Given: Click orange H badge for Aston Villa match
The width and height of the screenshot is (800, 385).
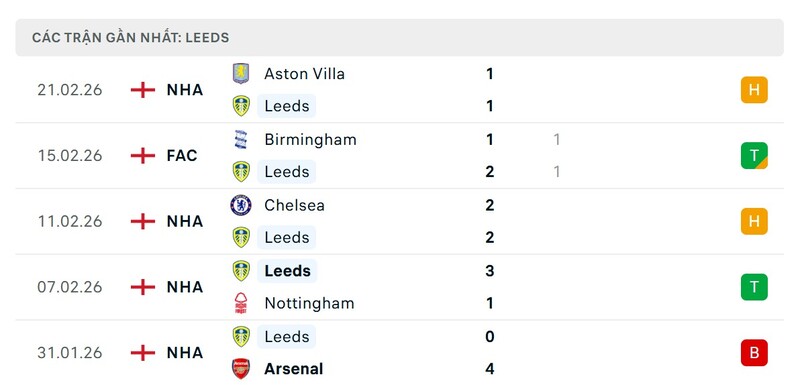Looking at the screenshot, I should pyautogui.click(x=754, y=90).
